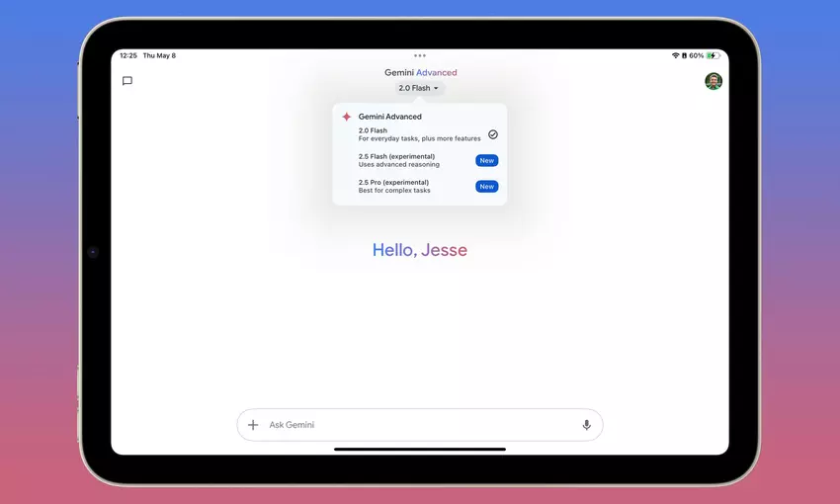
Task: Click the checkmark beside 2.0 Flash
Action: click(x=493, y=134)
